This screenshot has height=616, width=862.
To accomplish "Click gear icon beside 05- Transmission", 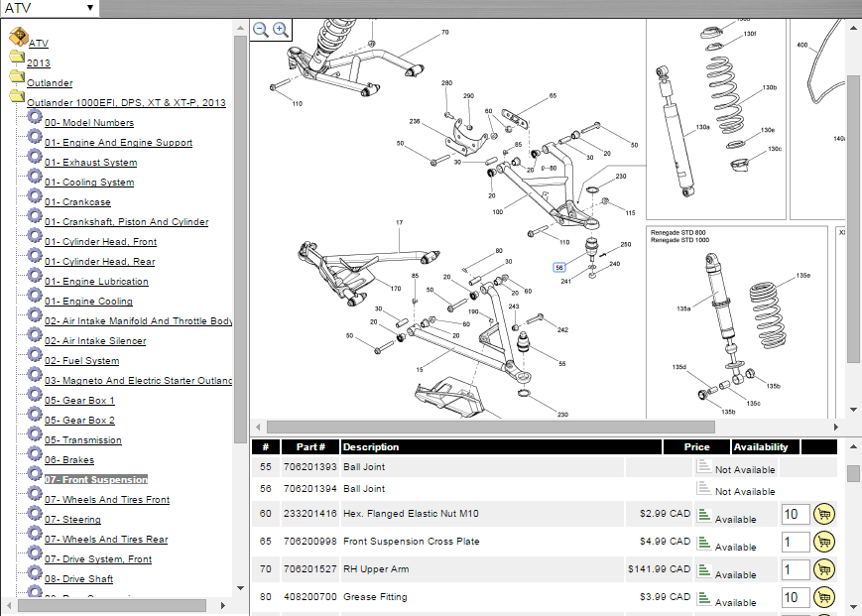I will (x=35, y=433).
